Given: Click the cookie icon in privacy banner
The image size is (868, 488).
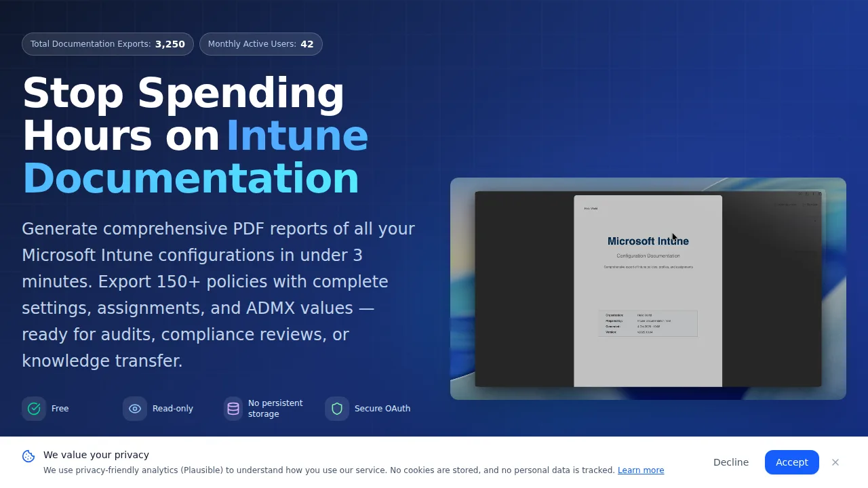Looking at the screenshot, I should 28,456.
